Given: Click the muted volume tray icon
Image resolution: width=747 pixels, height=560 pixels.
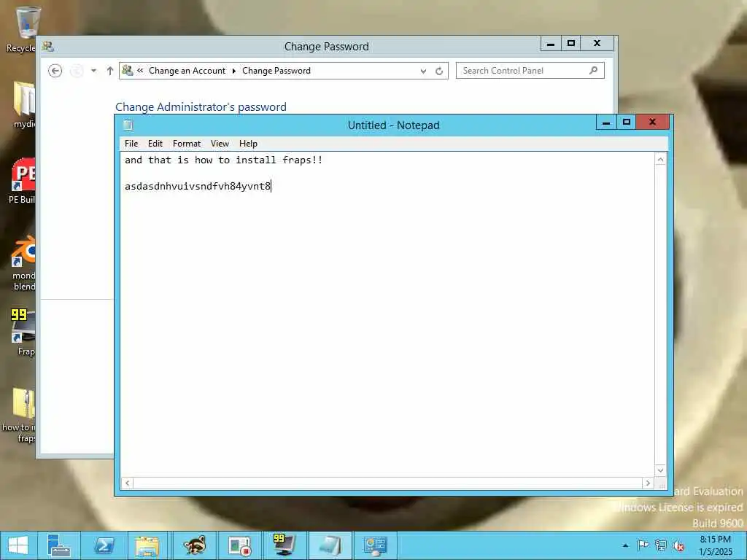Looking at the screenshot, I should [678, 545].
